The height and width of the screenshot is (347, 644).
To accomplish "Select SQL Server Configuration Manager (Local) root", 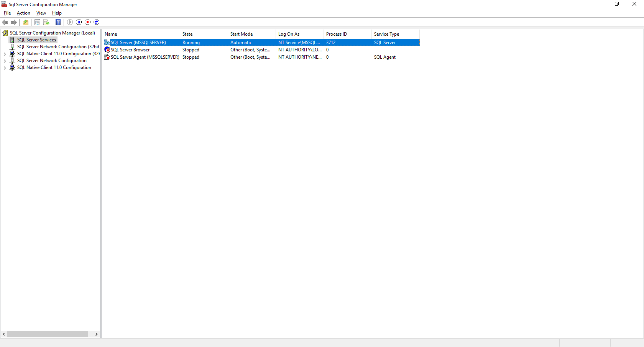I will click(53, 33).
